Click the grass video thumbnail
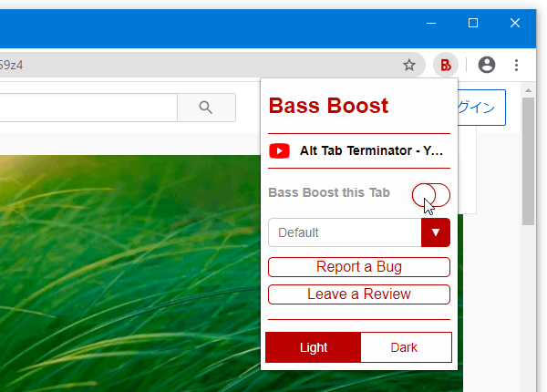Screen dimensions: 547x392 click(x=130, y=273)
